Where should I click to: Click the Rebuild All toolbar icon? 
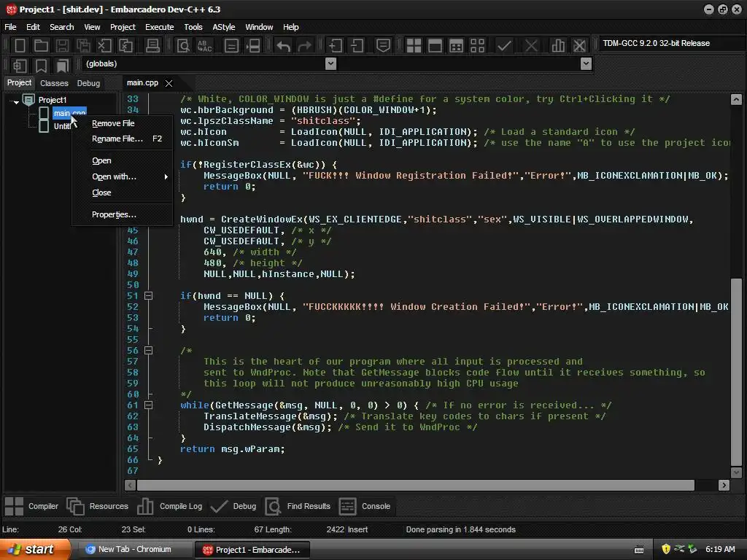point(477,46)
